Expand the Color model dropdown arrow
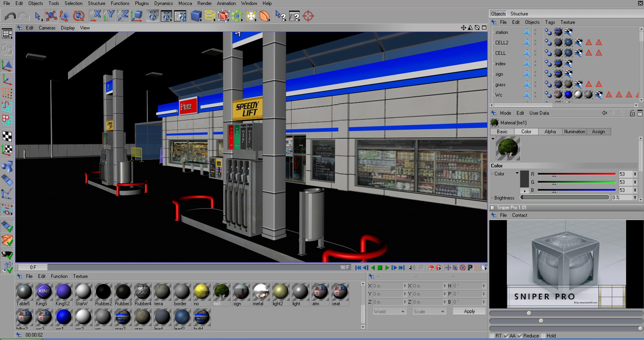Screen dimensions: 644x340 (x=517, y=173)
